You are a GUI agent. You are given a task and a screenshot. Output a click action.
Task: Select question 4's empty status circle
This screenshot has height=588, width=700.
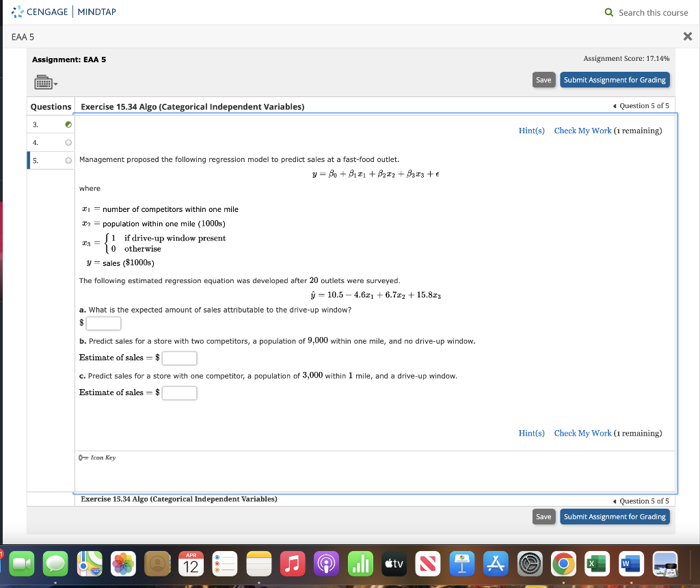(67, 142)
